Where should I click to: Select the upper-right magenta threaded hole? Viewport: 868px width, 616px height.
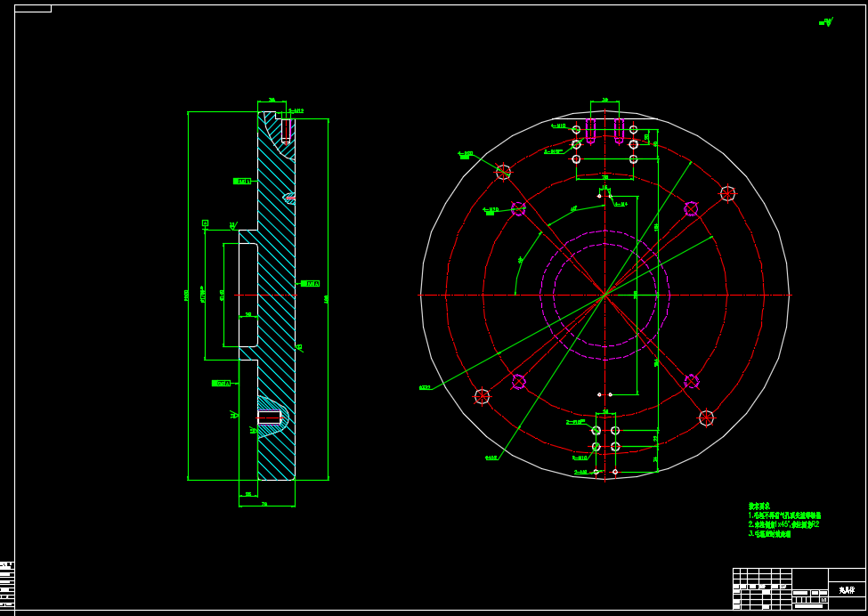[x=691, y=208]
